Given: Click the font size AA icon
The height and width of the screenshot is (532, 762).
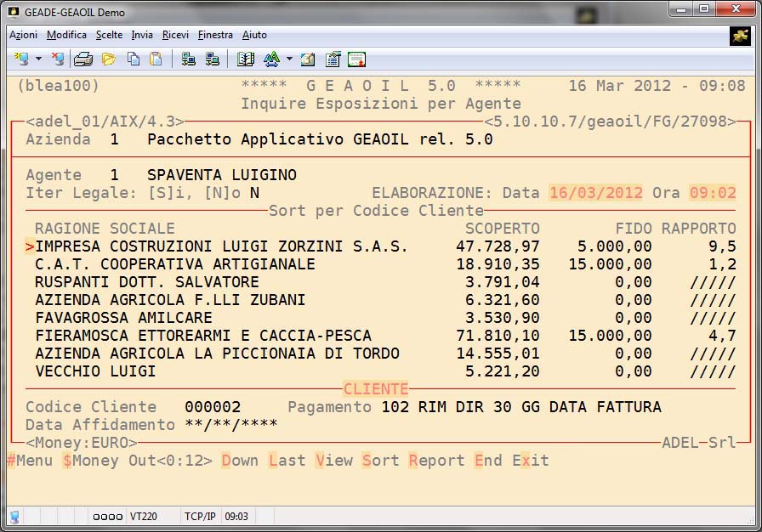Looking at the screenshot, I should [271, 59].
